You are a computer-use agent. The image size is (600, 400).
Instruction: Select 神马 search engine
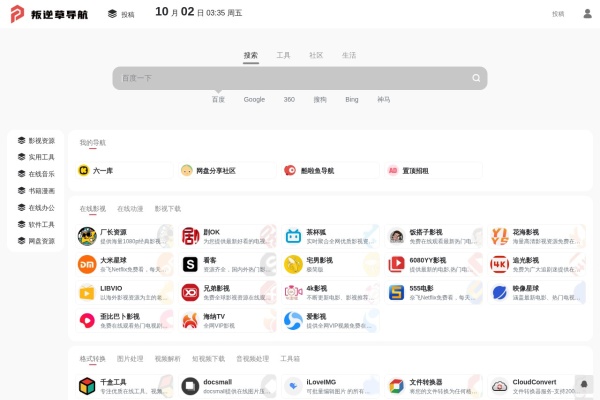click(383, 100)
